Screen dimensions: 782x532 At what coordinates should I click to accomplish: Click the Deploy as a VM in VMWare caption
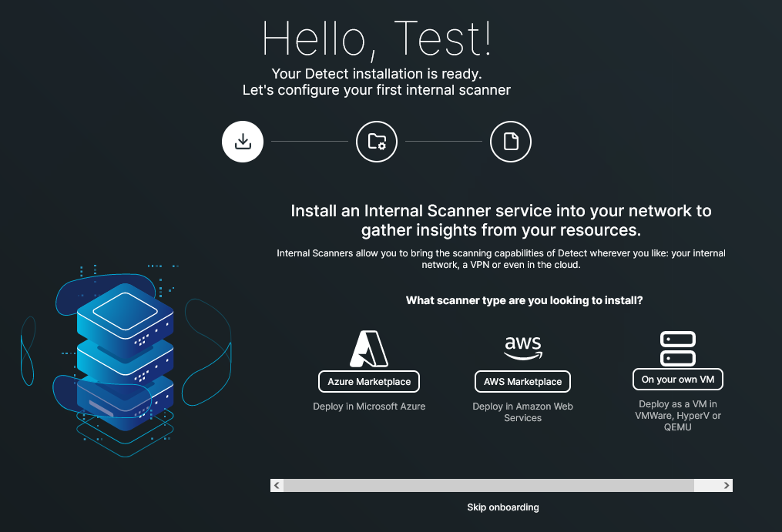(677, 415)
